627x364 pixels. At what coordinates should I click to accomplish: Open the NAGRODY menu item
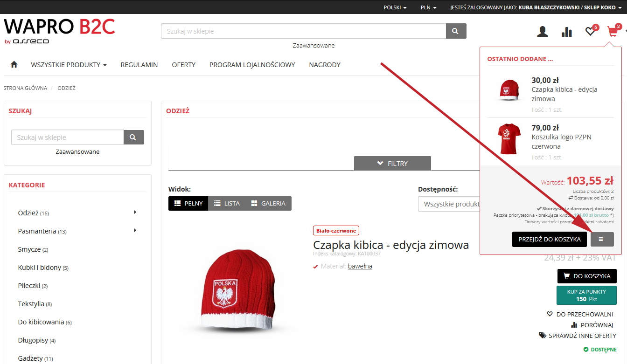(325, 65)
